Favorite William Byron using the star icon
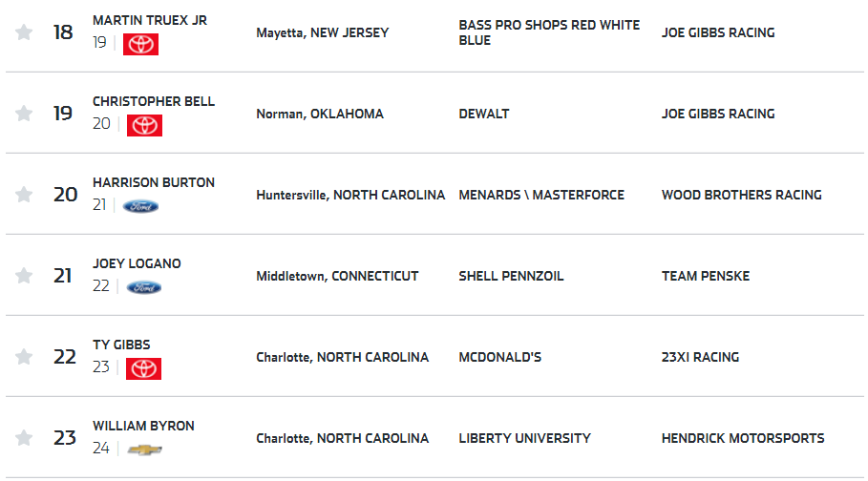The width and height of the screenshot is (868, 481). [x=24, y=438]
